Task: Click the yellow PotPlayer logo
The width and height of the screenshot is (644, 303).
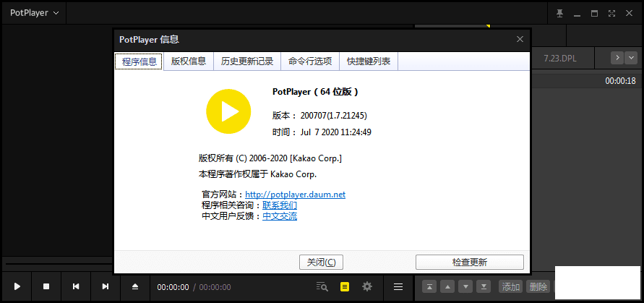Action: pyautogui.click(x=228, y=111)
